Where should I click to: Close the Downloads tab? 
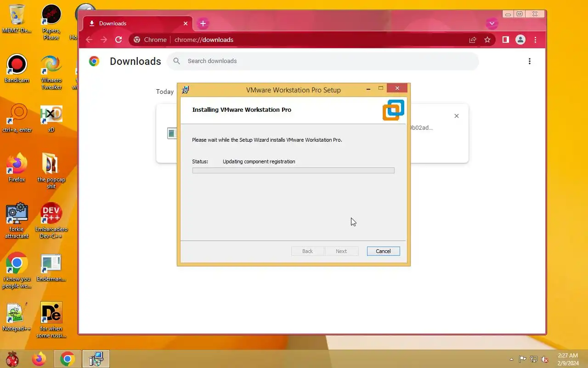(186, 23)
